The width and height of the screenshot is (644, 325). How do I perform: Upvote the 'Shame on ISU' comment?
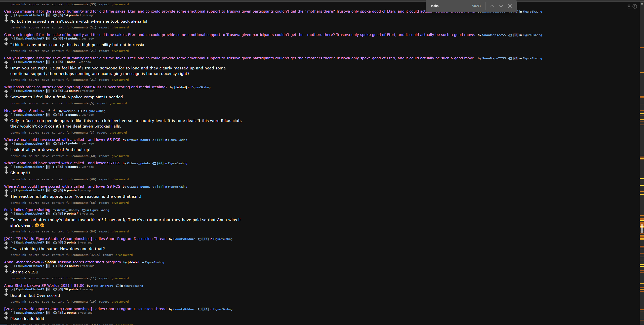6,267
